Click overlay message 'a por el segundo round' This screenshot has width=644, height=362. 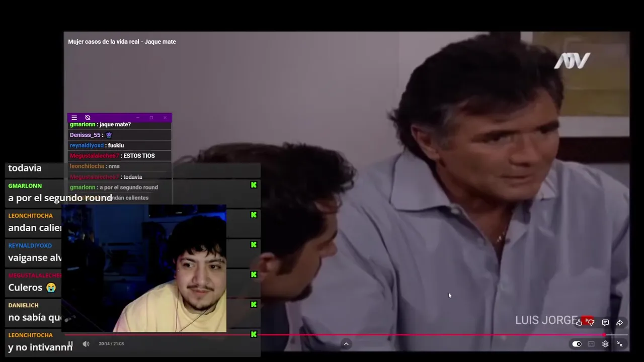60,198
